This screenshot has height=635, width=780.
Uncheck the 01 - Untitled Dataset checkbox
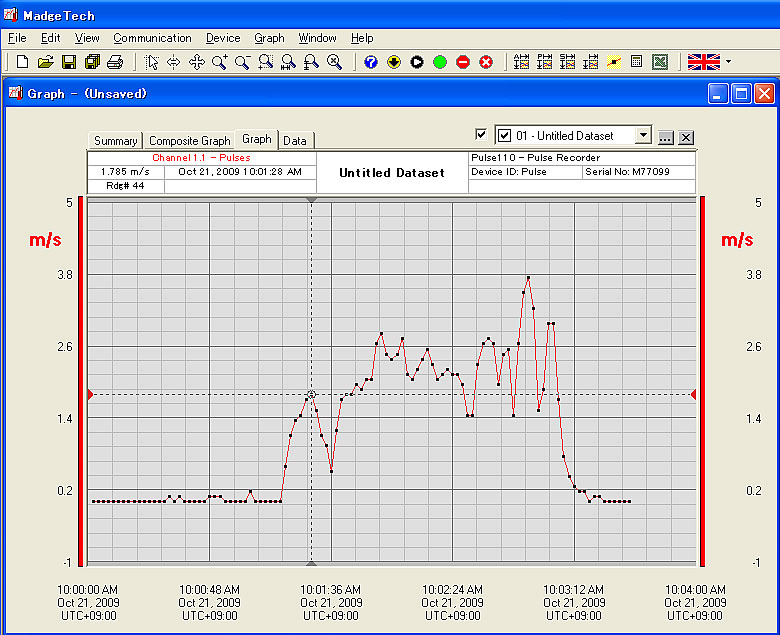pyautogui.click(x=505, y=136)
